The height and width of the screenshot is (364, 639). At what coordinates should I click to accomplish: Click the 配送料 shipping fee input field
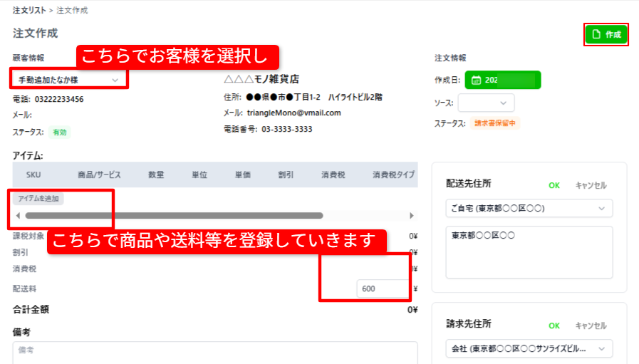coord(383,288)
